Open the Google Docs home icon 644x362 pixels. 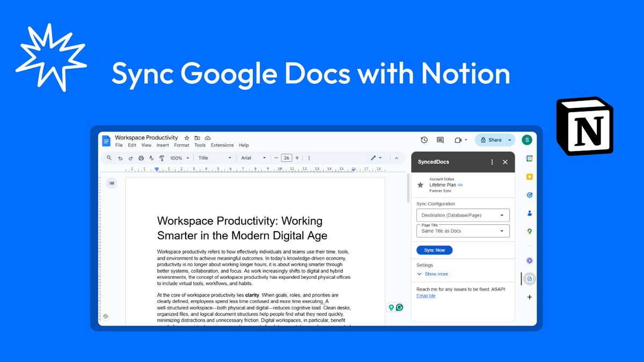106,141
